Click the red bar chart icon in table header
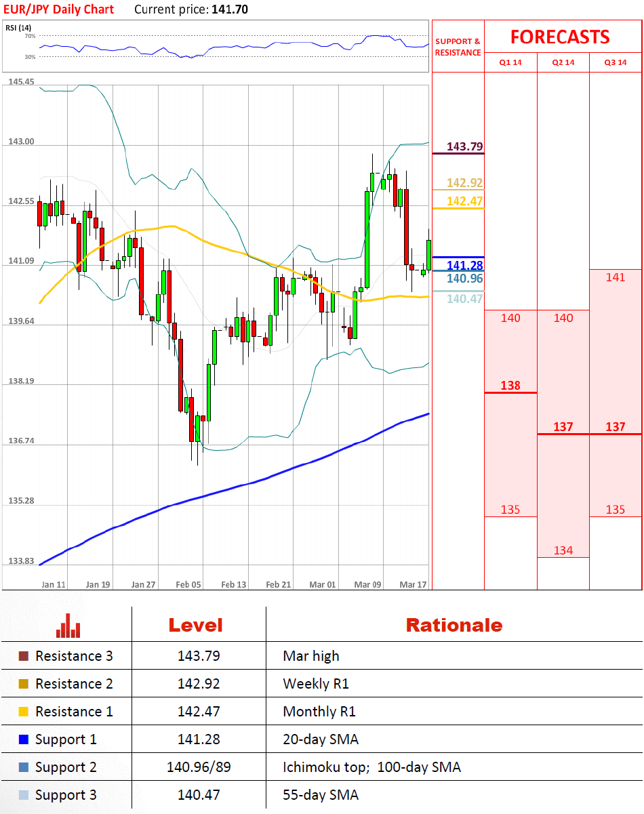Viewport: 644px width, 814px height. pyautogui.click(x=68, y=626)
